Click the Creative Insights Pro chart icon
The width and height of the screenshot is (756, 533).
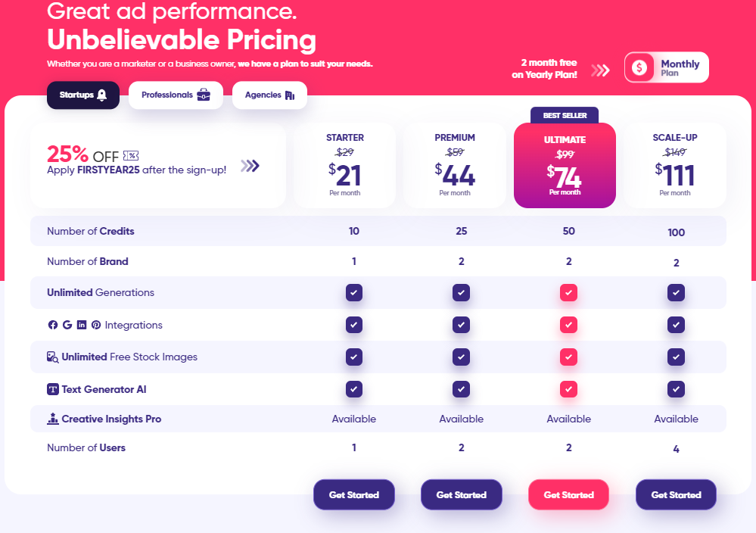pyautogui.click(x=52, y=419)
